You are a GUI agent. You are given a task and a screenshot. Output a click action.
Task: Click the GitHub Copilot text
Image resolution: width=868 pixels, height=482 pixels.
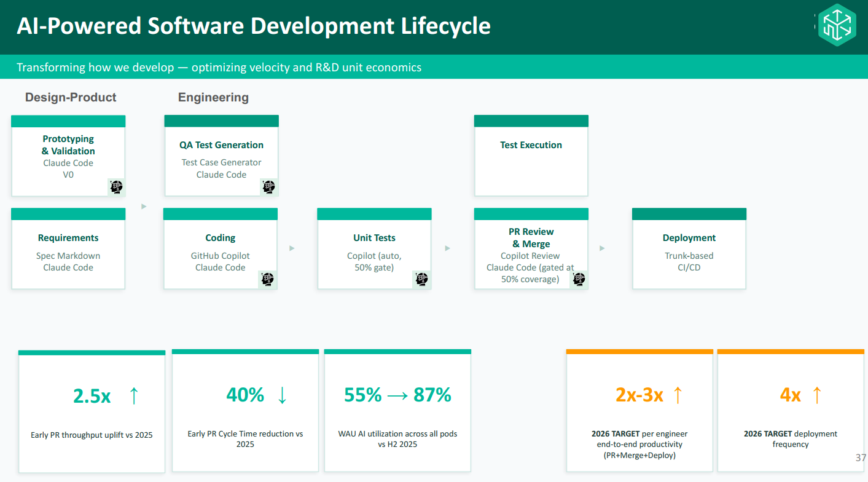point(221,256)
